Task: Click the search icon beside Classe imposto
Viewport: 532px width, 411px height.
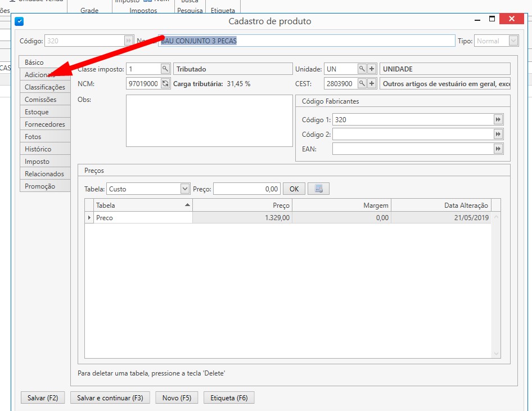Action: 165,69
